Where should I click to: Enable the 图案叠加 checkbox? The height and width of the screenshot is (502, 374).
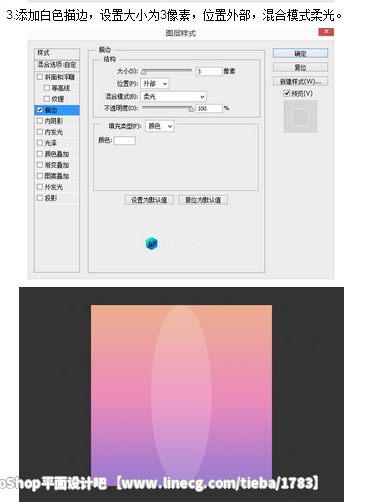(x=40, y=176)
